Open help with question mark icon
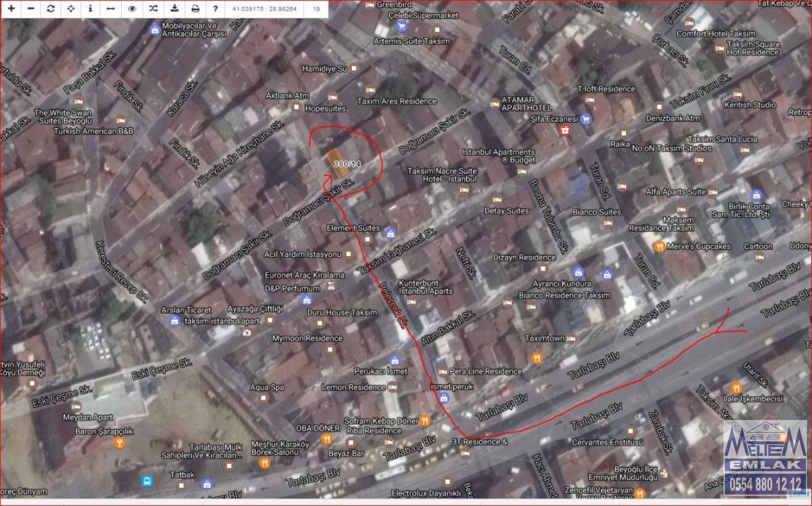This screenshot has height=506, width=812. pyautogui.click(x=215, y=9)
